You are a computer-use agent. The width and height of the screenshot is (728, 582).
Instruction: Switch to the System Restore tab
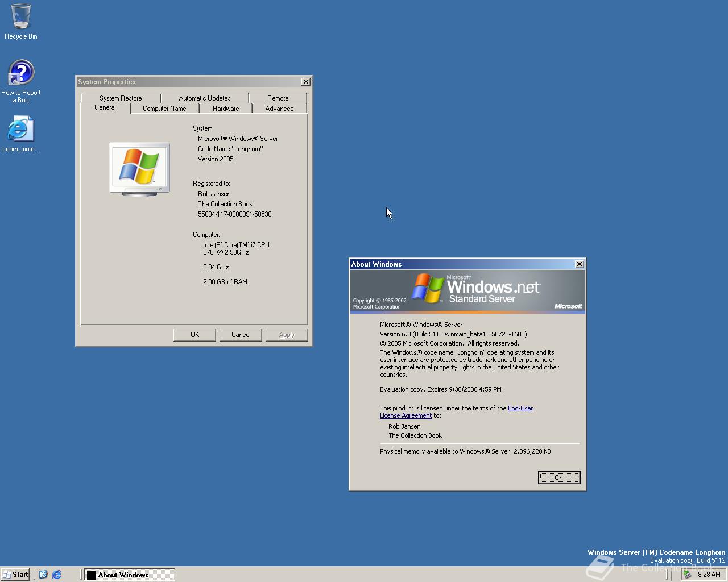[x=121, y=98]
